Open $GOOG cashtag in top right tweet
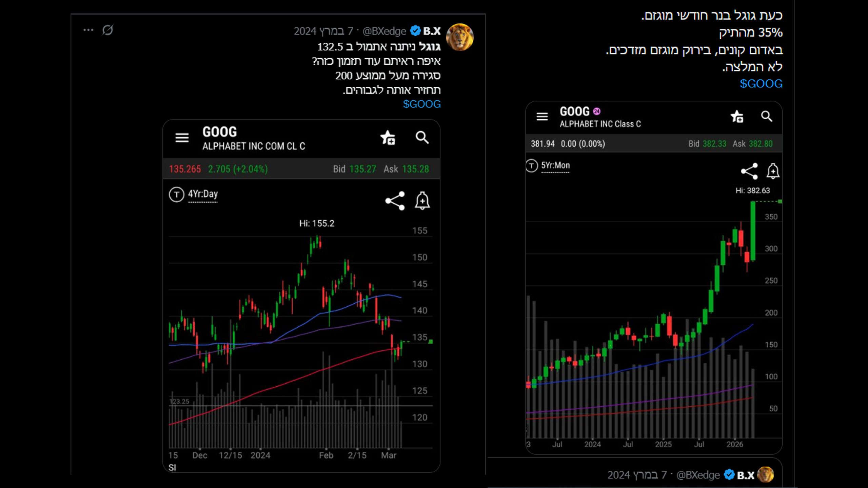This screenshot has width=868, height=488. [761, 84]
